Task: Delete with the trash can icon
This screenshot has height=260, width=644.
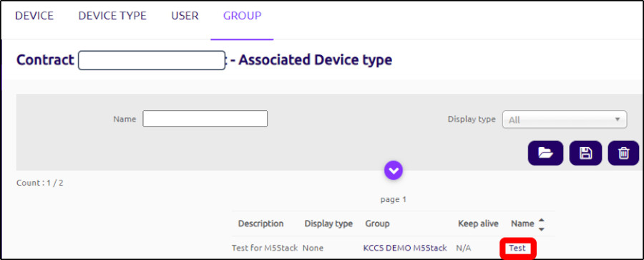Action: click(x=623, y=153)
